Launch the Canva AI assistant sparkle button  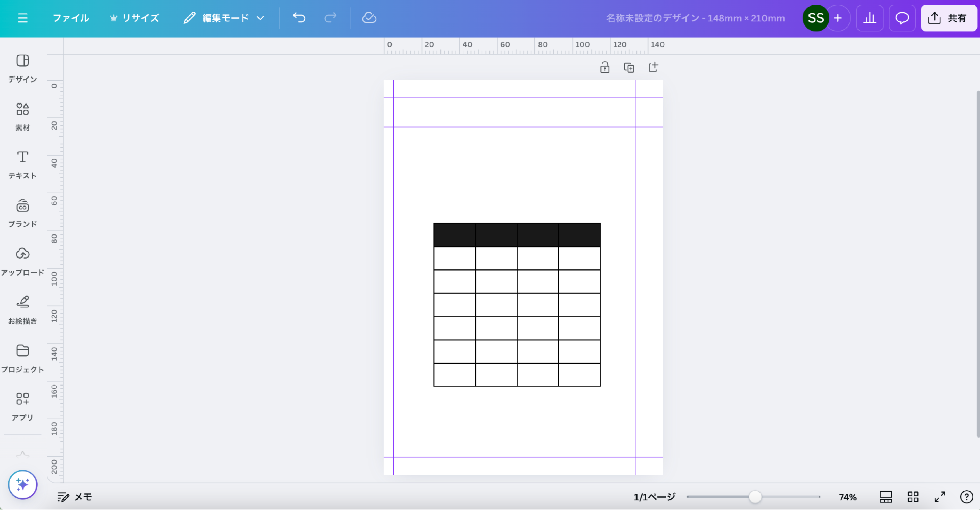(22, 484)
